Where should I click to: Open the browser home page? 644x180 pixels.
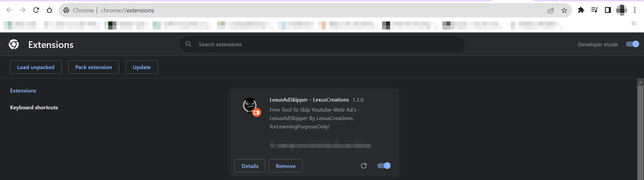click(x=50, y=10)
